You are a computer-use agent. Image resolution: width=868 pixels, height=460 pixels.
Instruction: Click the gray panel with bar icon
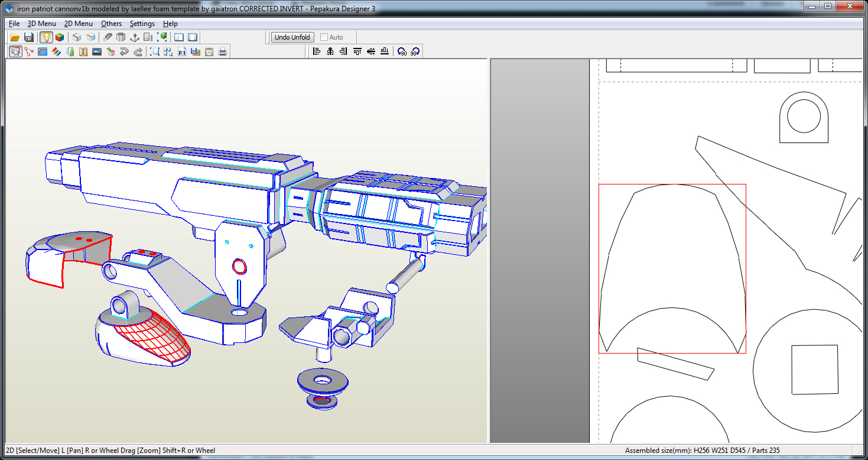pos(148,37)
